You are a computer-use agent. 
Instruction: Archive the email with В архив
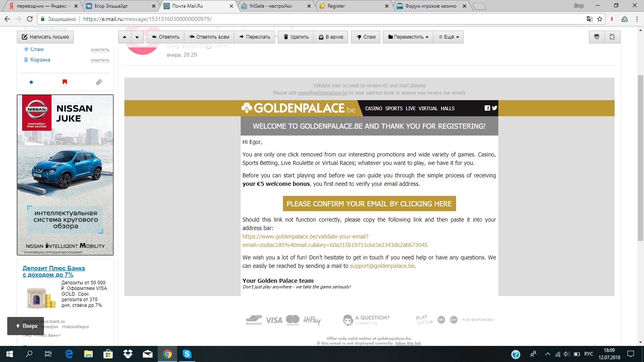pos(331,37)
